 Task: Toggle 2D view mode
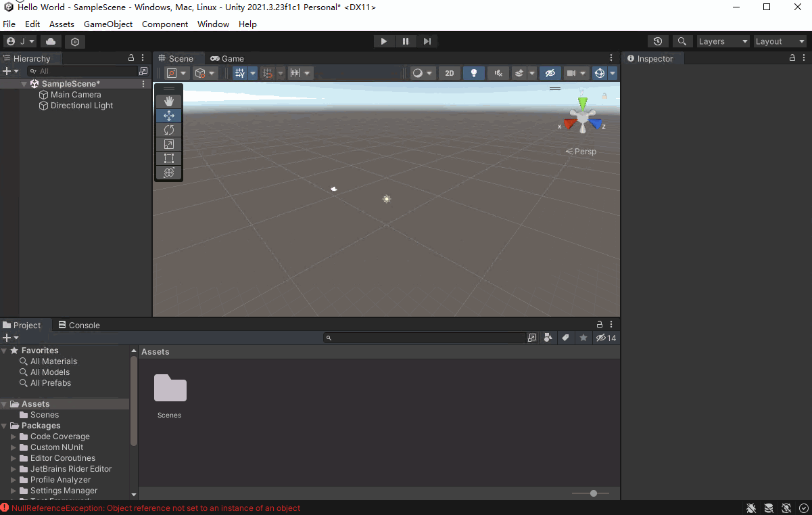click(x=449, y=73)
